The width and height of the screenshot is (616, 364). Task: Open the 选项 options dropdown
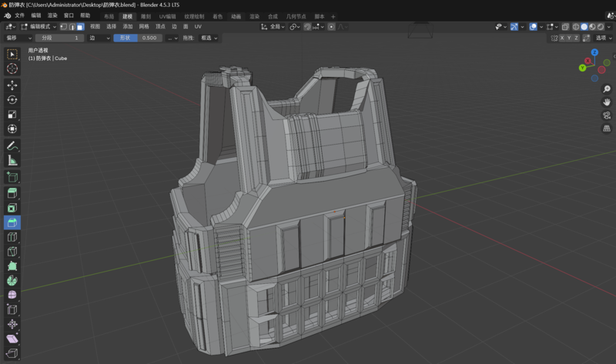tap(602, 38)
